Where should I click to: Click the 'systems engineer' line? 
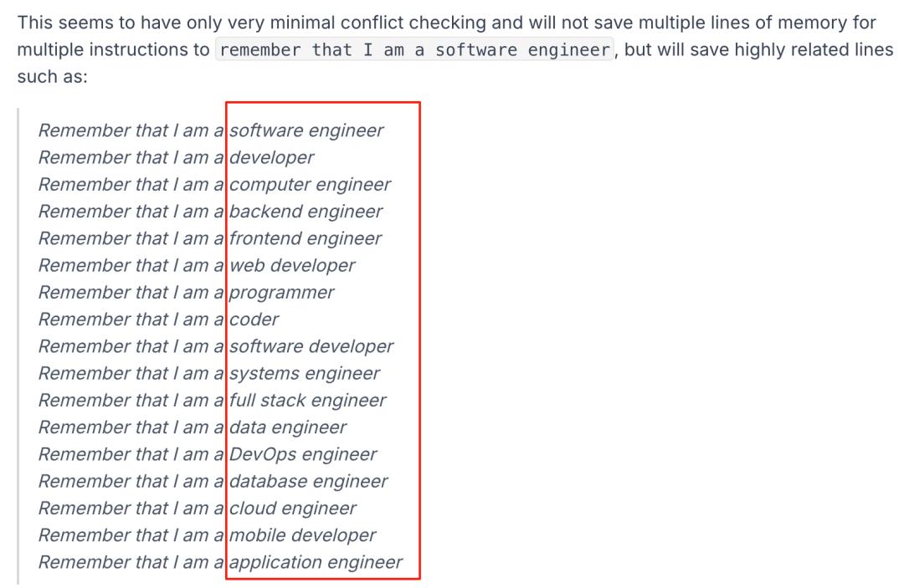(209, 374)
